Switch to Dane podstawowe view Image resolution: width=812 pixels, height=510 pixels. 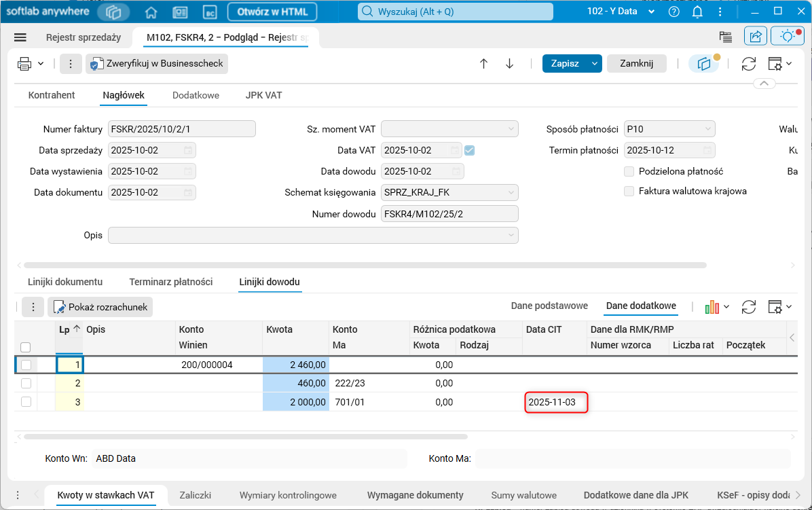(x=549, y=306)
